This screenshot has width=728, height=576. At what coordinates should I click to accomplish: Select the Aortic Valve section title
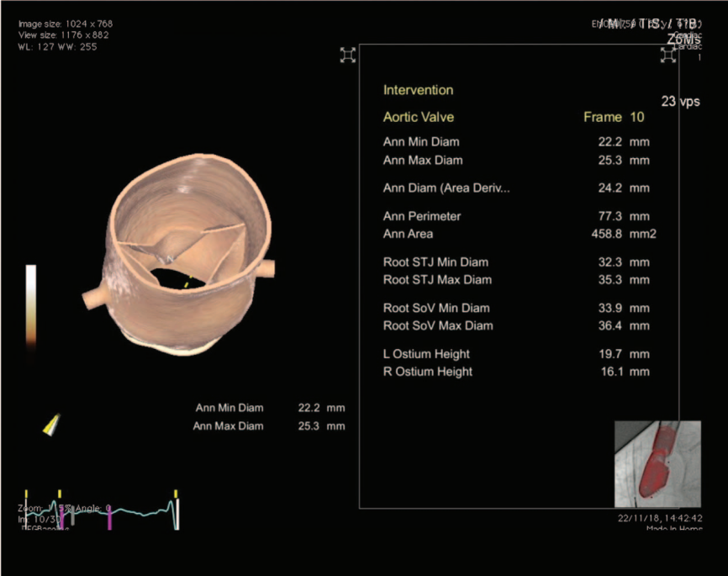pyautogui.click(x=418, y=117)
